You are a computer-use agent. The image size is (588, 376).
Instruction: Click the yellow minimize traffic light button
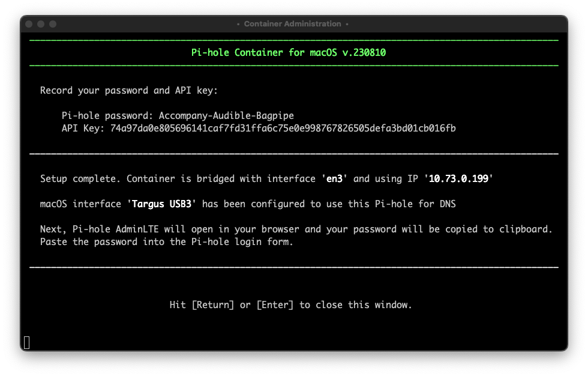[x=41, y=24]
